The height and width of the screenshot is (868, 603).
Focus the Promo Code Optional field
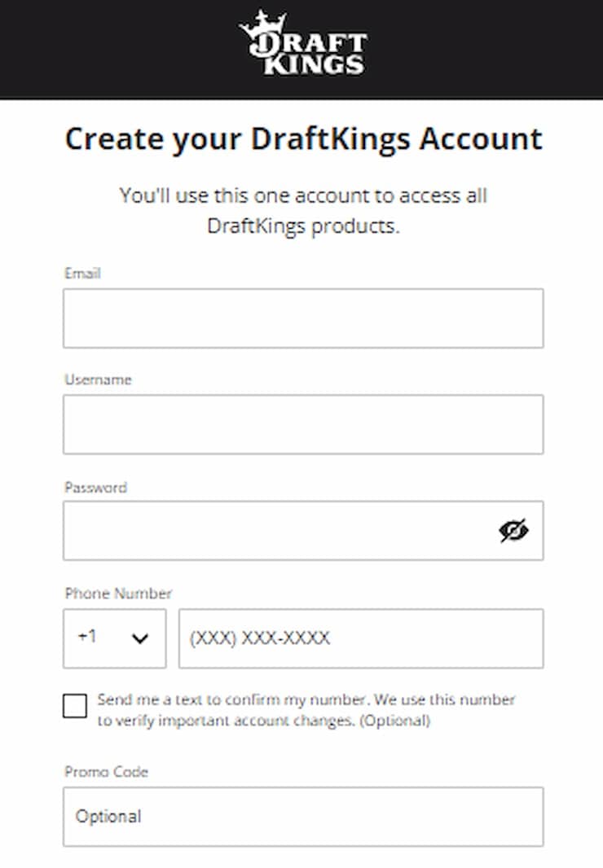pos(303,816)
